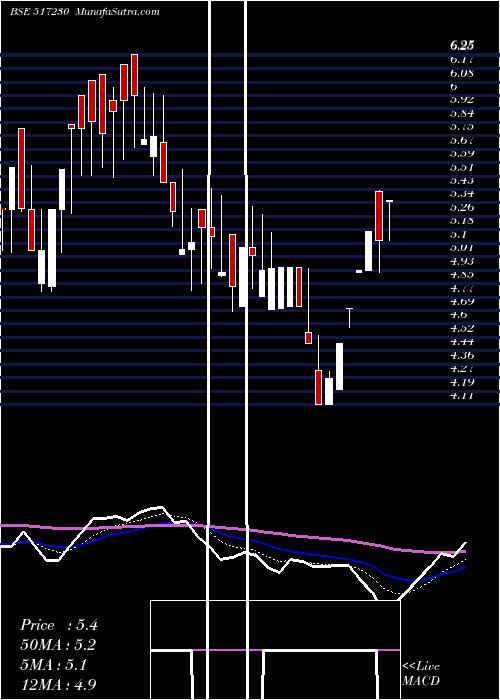
Task: Pick the 5.67 axis value
Action: click(462, 140)
